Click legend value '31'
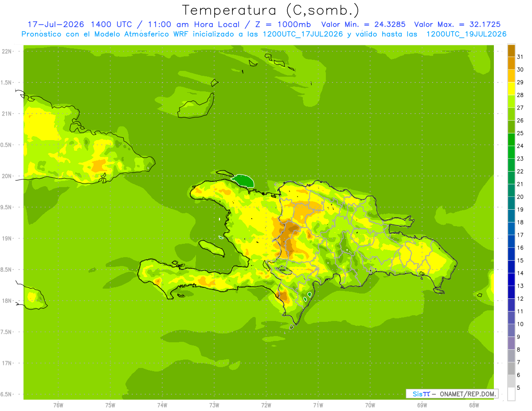The image size is (532, 411). pos(520,57)
